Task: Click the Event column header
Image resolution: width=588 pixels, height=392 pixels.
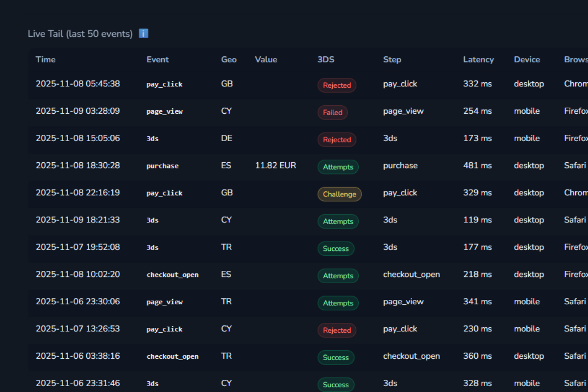Action: tap(157, 59)
